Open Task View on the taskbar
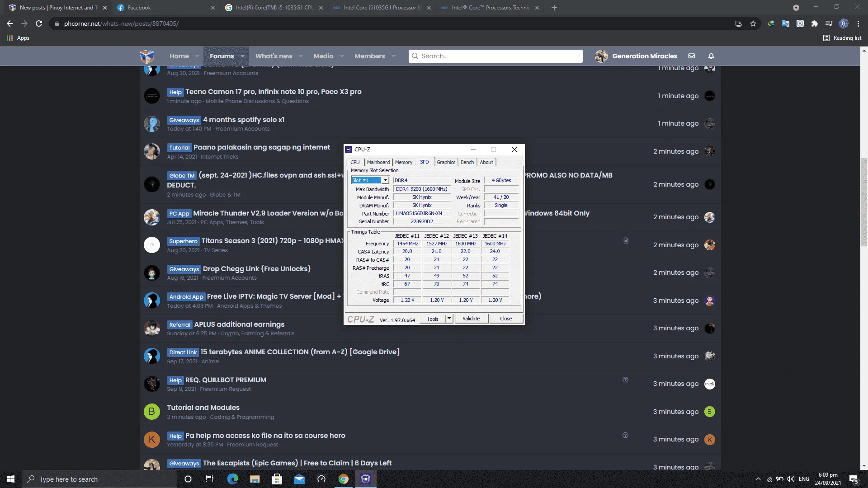Screen dimensions: 868x488 pyautogui.click(x=210, y=479)
